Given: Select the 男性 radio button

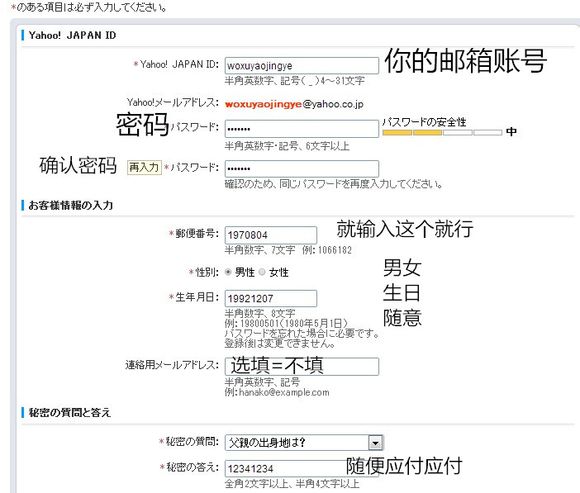Looking at the screenshot, I should (228, 272).
